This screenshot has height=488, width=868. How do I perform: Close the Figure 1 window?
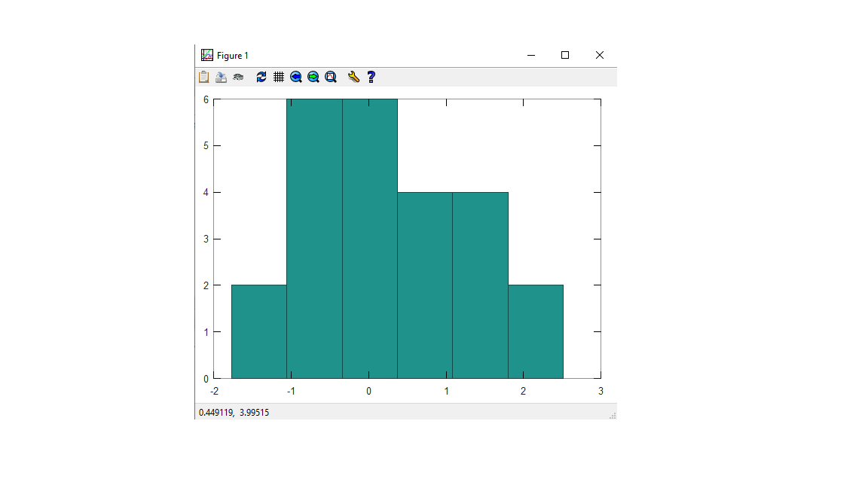pos(600,55)
